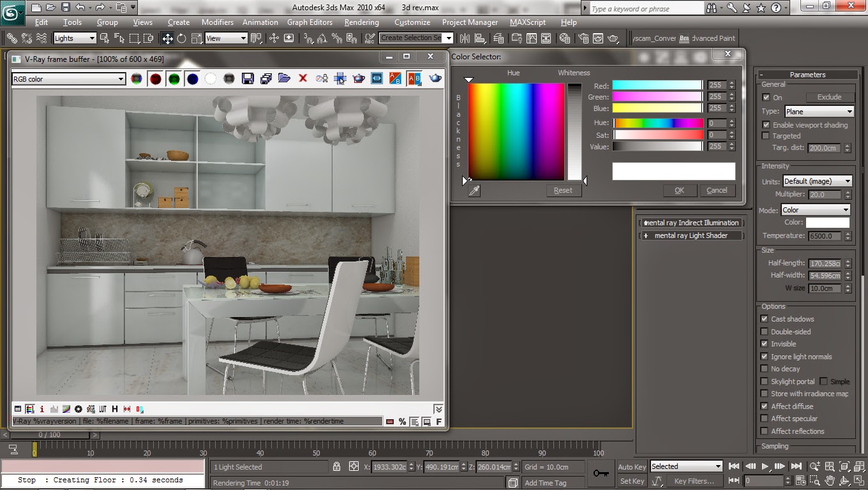Select the Move tool in main toolbar
The height and width of the screenshot is (490, 868).
coord(167,38)
